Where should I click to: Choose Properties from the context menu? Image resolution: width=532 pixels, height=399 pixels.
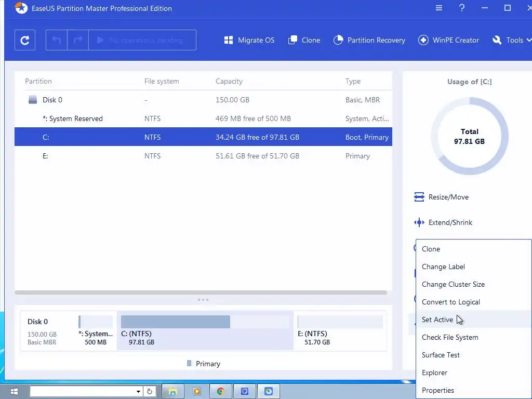tap(474, 390)
